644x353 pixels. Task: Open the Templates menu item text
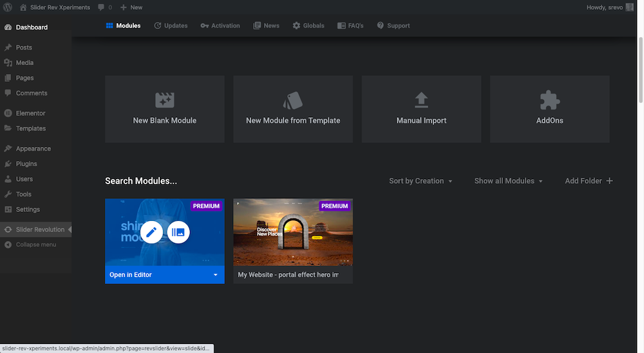coord(31,128)
